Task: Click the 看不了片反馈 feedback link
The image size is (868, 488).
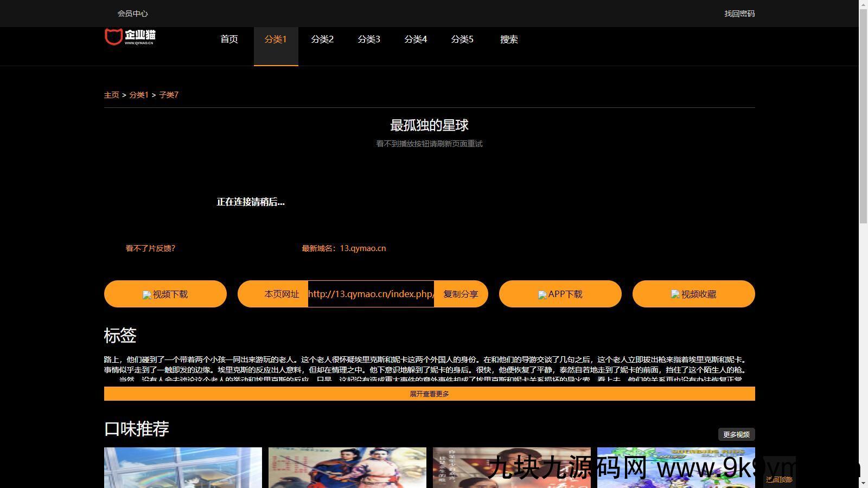Action: coord(150,248)
